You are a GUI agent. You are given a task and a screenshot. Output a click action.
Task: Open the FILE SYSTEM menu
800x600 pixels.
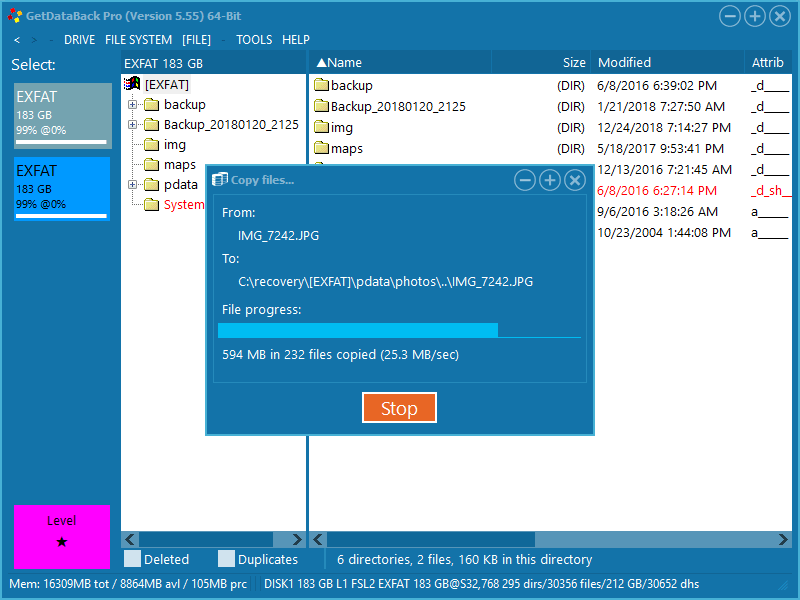(x=138, y=40)
